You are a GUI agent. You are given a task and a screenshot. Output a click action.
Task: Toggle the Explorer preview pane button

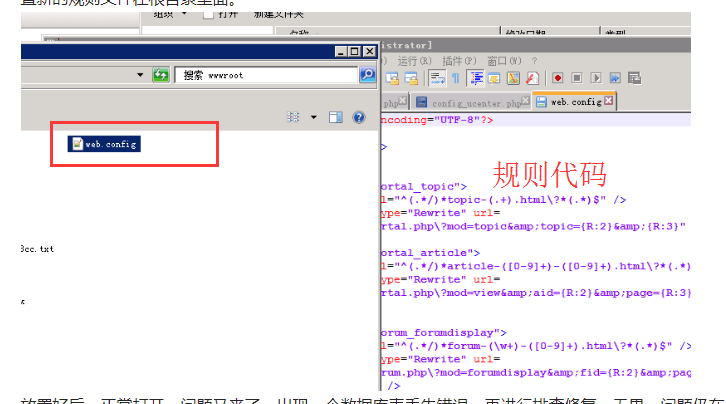[x=336, y=117]
